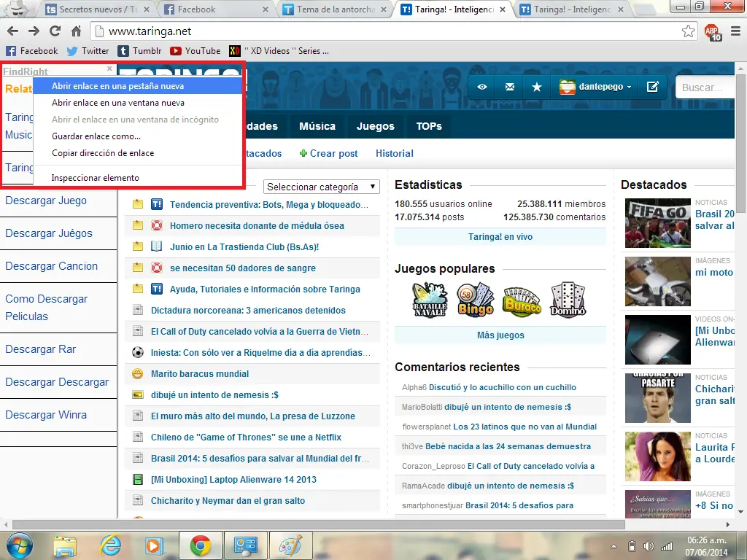747x560 pixels.
Task: Choose Guardar enlace como...
Action: click(138, 136)
